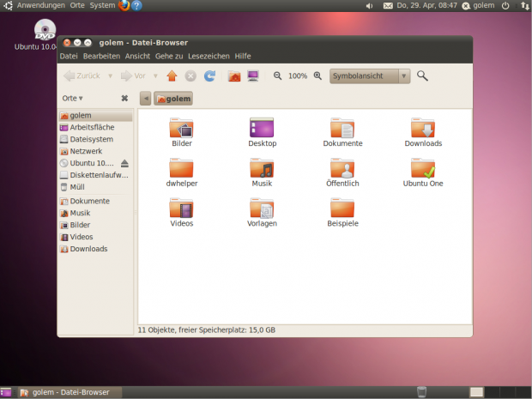Click the path bar left scroll arrow
The height and width of the screenshot is (399, 532).
[x=146, y=99]
